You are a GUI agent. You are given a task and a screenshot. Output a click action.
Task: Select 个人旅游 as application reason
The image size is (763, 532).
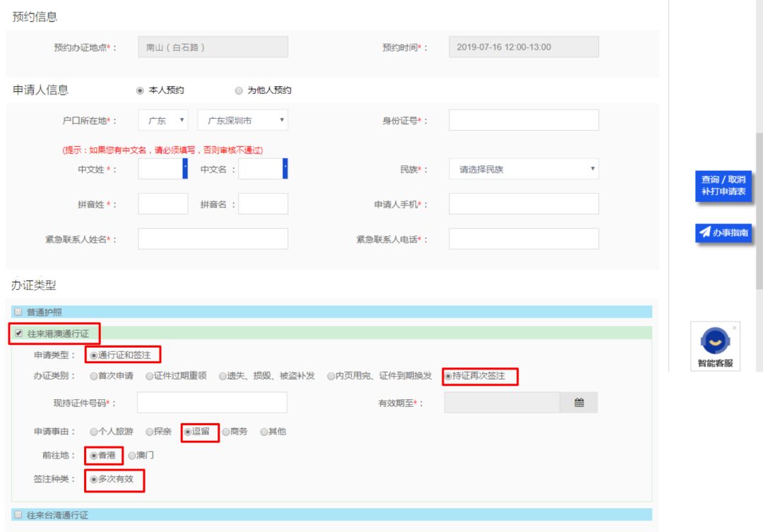[x=93, y=432]
